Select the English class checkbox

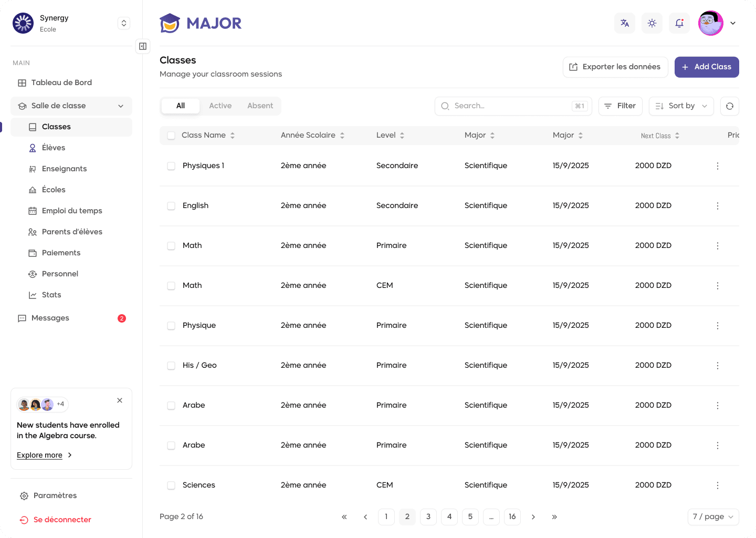pos(171,206)
